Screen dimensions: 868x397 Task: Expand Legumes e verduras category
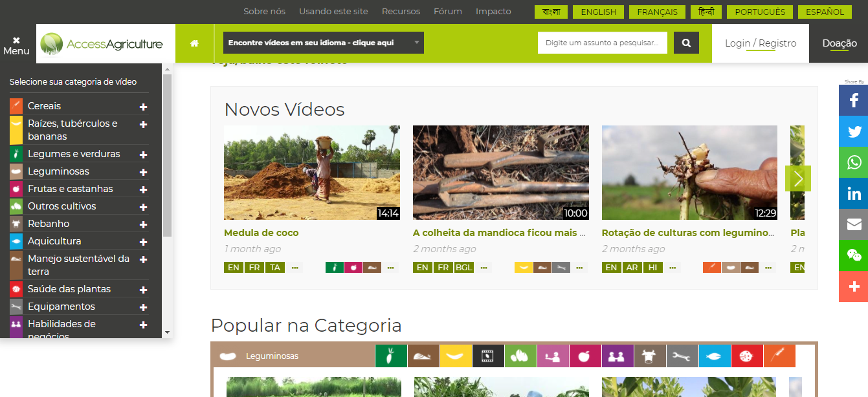143,155
